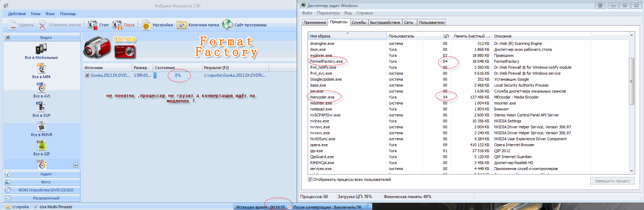Expand the Расширенный section
This screenshot has width=644, height=210.
pyautogui.click(x=42, y=198)
